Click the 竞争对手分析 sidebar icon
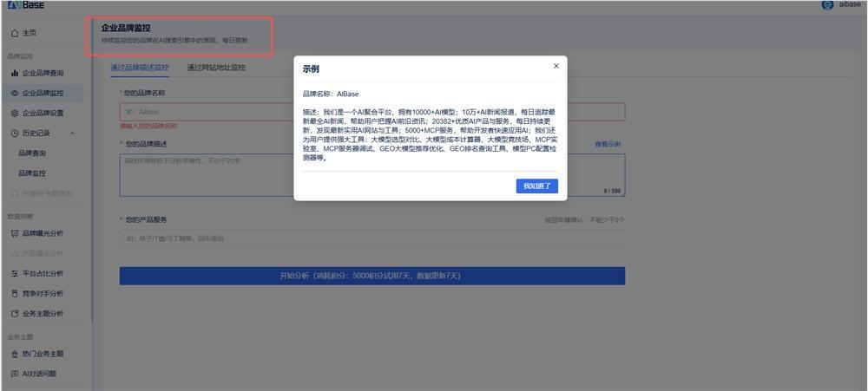This screenshot has height=391, width=868. tap(15, 293)
